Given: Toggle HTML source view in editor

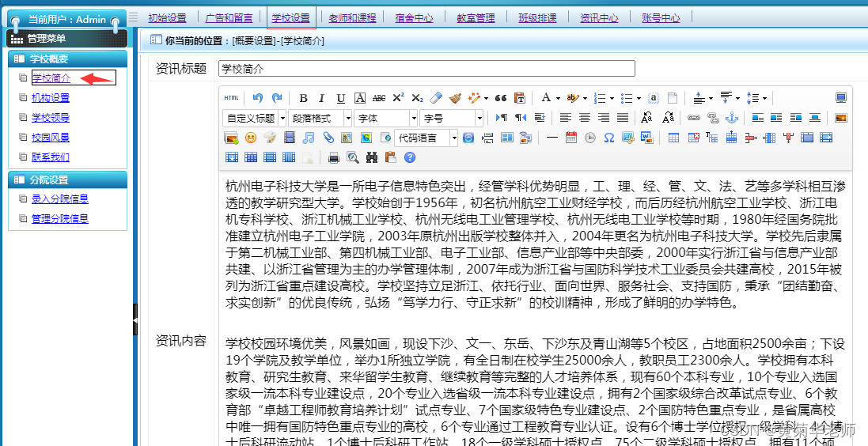Looking at the screenshot, I should [231, 98].
